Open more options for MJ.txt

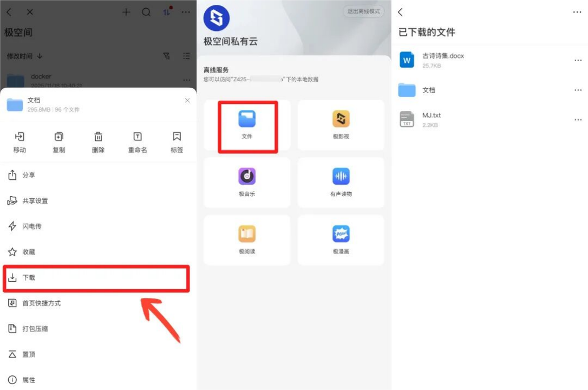pyautogui.click(x=578, y=120)
